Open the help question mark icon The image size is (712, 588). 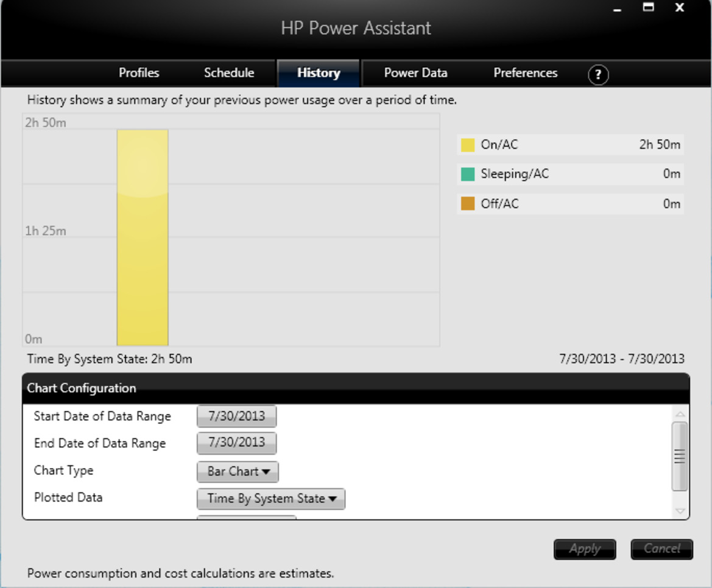[598, 74]
